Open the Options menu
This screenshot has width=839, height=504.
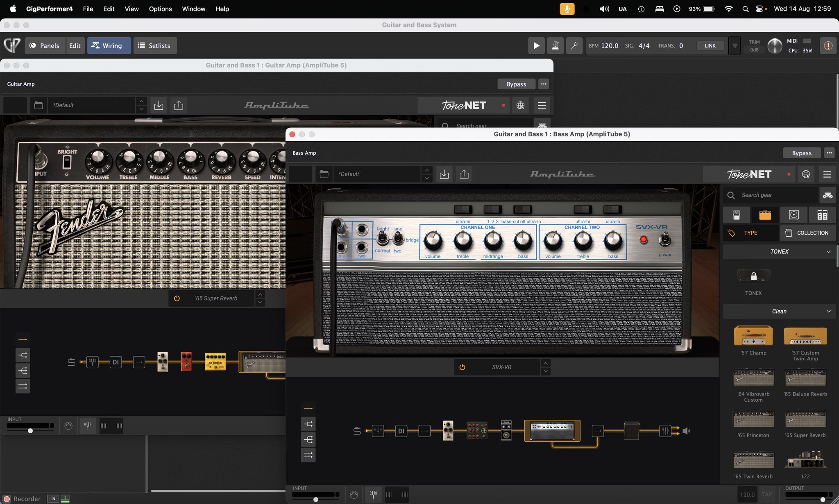(x=160, y=9)
